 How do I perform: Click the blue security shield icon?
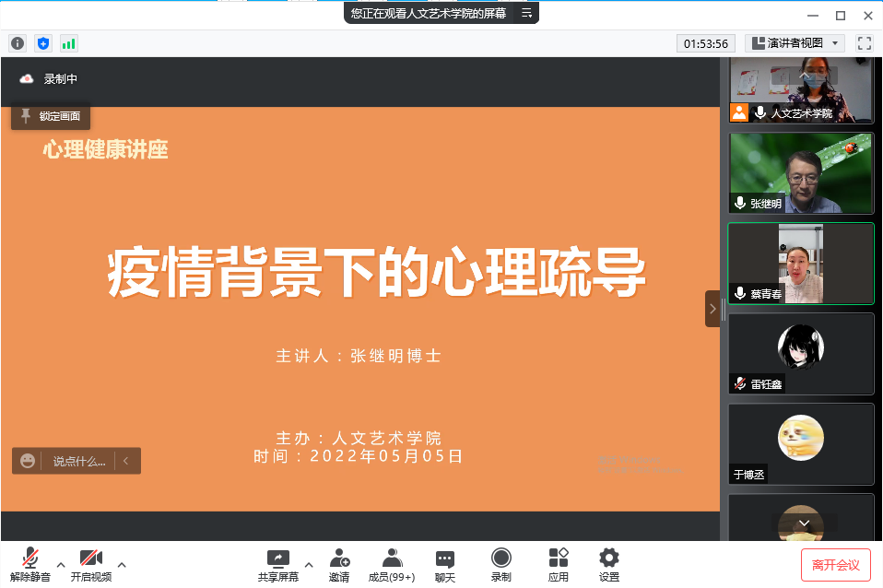click(x=43, y=43)
